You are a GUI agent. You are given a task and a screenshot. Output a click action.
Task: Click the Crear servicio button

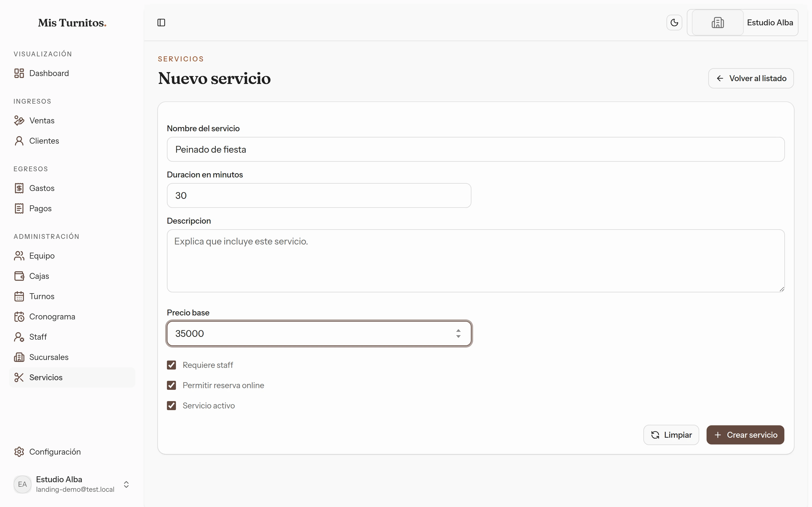(745, 435)
